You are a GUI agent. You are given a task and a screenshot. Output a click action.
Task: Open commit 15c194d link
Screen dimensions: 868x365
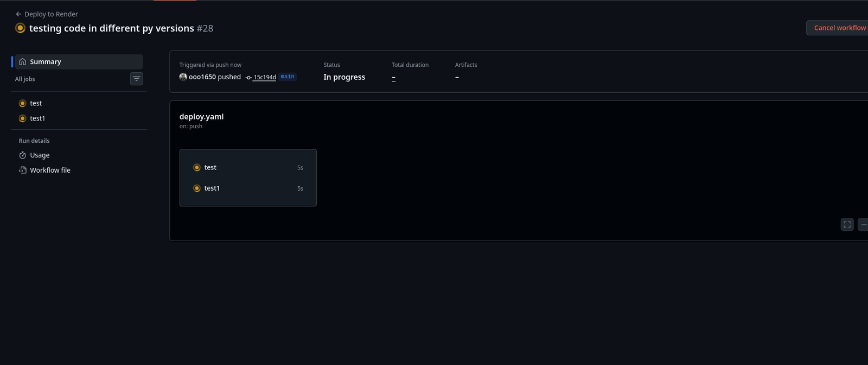[x=264, y=77]
